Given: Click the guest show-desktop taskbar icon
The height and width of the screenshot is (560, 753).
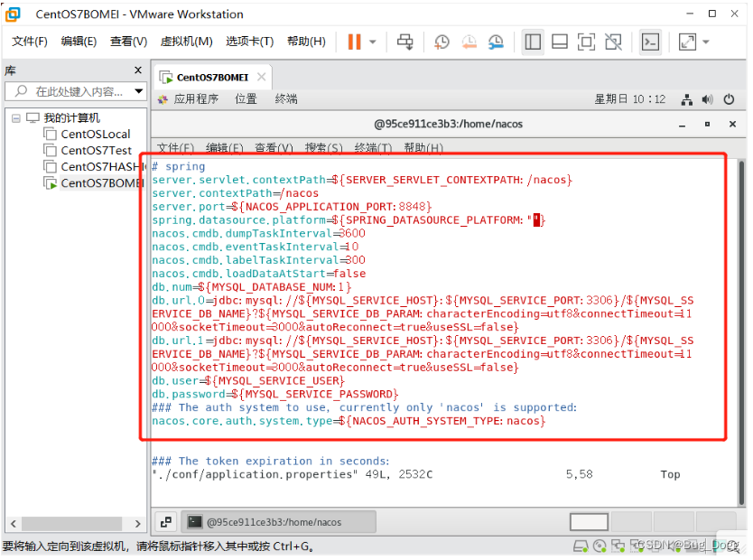Looking at the screenshot, I should [x=166, y=522].
